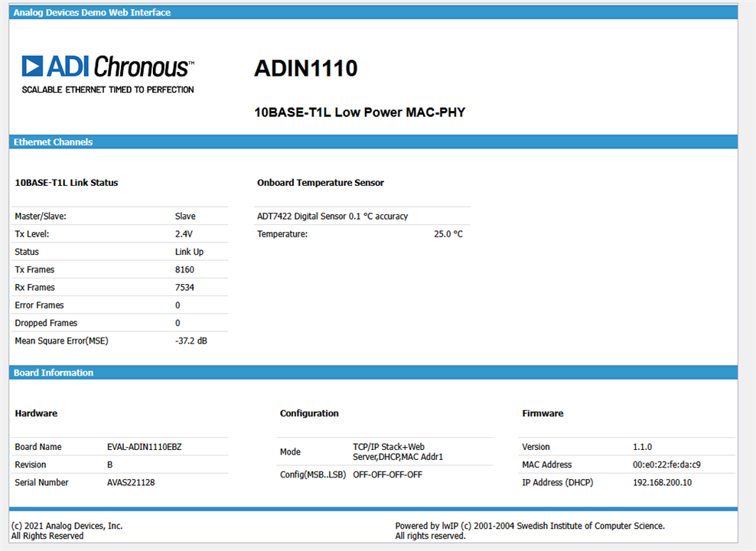
Task: Select the config value 'OFF-OFF-OFF-OFF'
Action: point(388,474)
